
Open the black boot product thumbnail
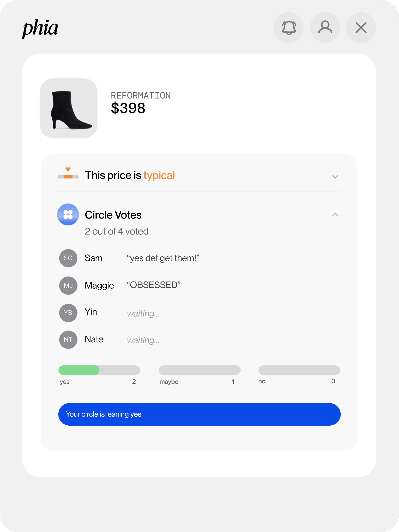(x=68, y=108)
